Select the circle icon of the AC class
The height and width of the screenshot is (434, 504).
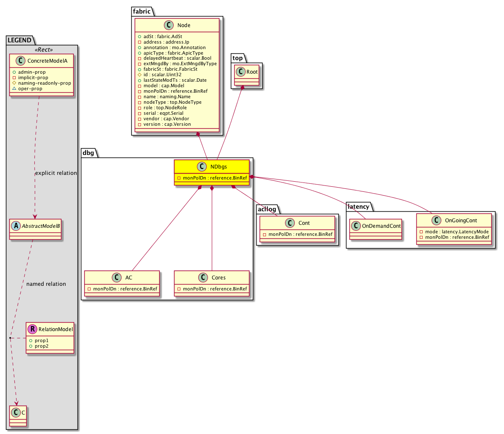pyautogui.click(x=117, y=278)
